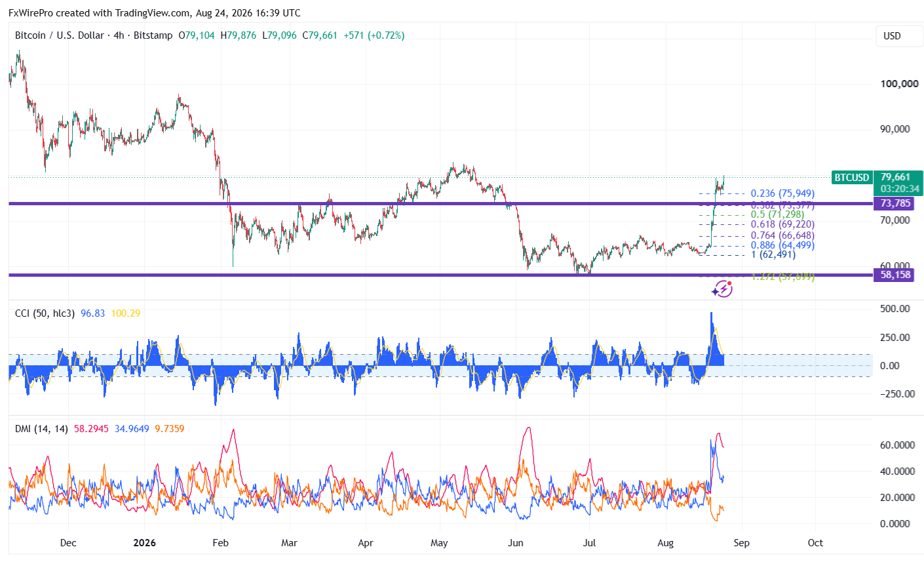Viewport: 924px width, 562px height.
Task: Click the FxWirePro TradingView attribution header text
Action: point(155,13)
